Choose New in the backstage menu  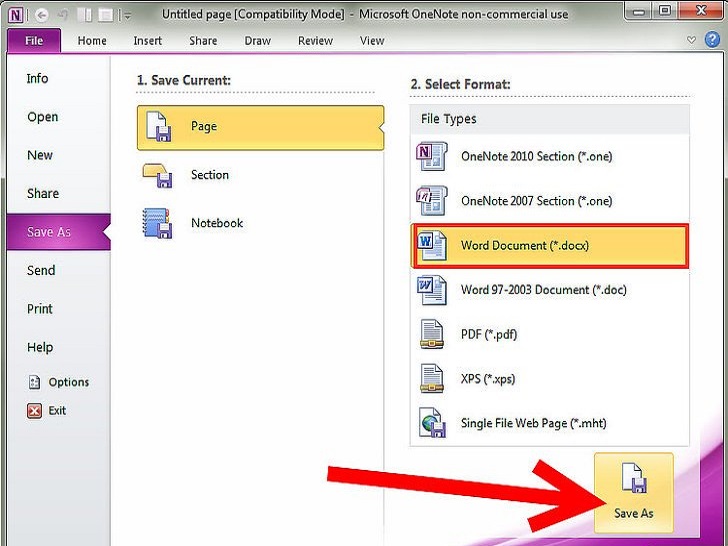point(40,155)
